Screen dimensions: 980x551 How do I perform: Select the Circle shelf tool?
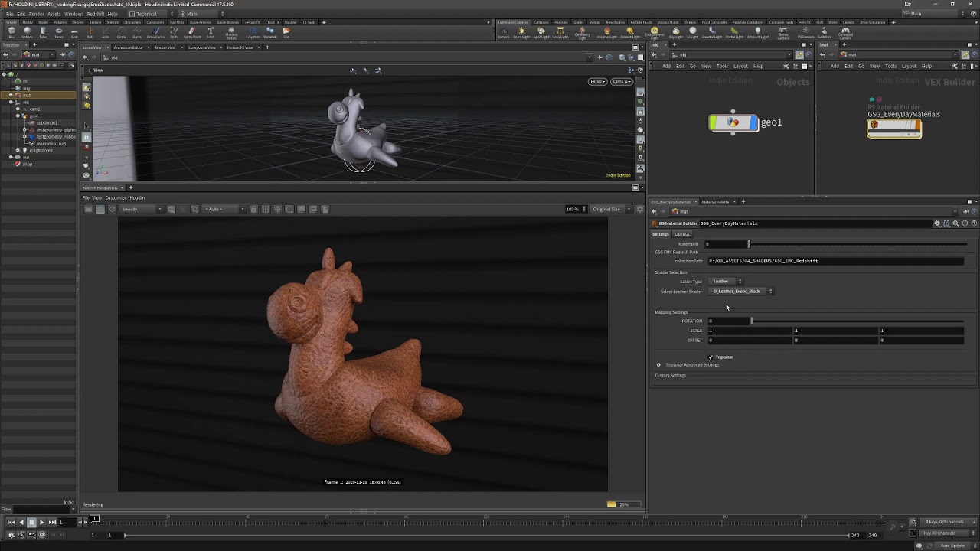(x=121, y=33)
